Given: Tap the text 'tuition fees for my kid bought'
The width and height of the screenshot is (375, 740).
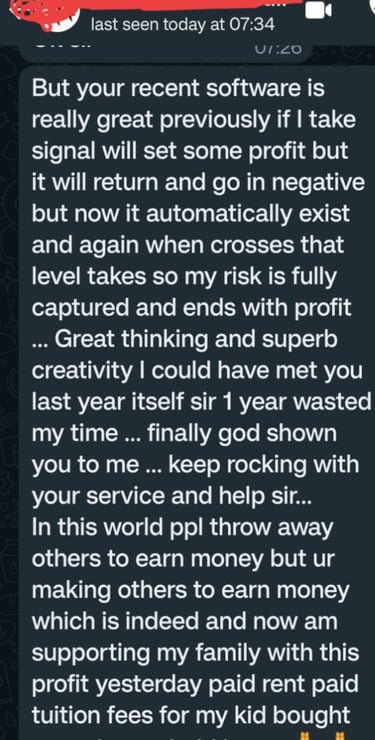Looking at the screenshot, I should [x=191, y=715].
